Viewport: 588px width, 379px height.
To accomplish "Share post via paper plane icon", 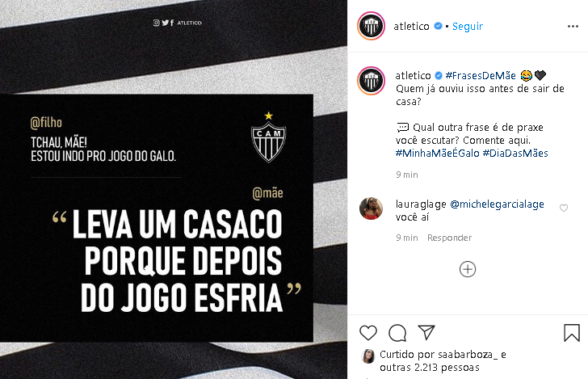I will click(x=426, y=332).
